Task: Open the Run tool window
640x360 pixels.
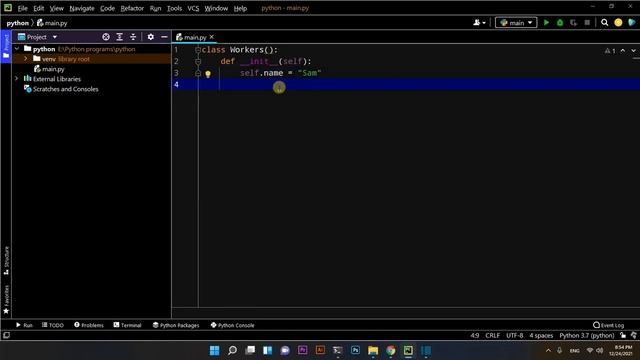Action: [24, 325]
